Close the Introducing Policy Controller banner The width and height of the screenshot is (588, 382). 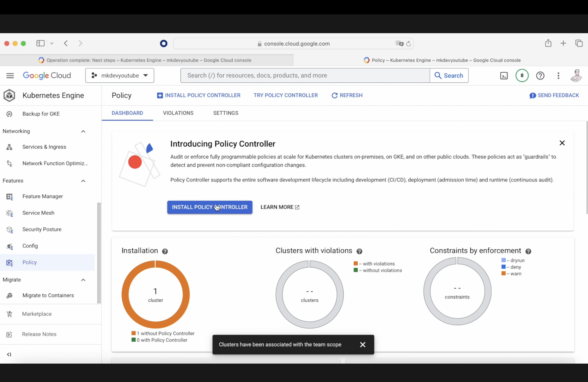(x=562, y=143)
